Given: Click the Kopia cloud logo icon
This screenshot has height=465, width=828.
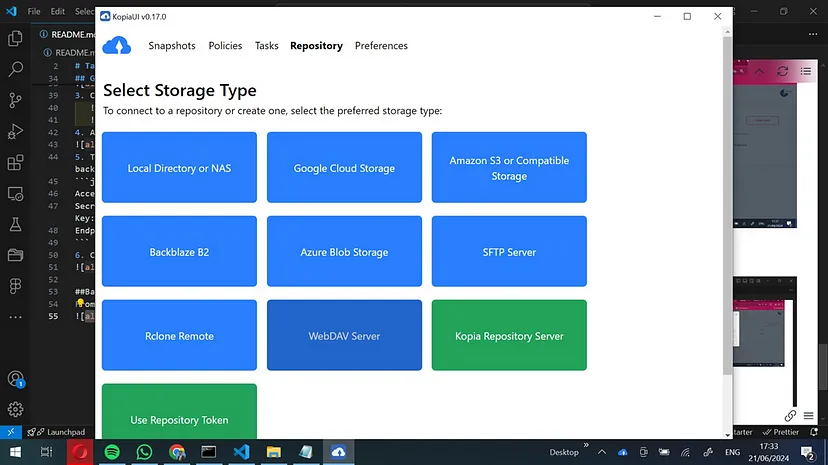Looking at the screenshot, I should tap(117, 46).
